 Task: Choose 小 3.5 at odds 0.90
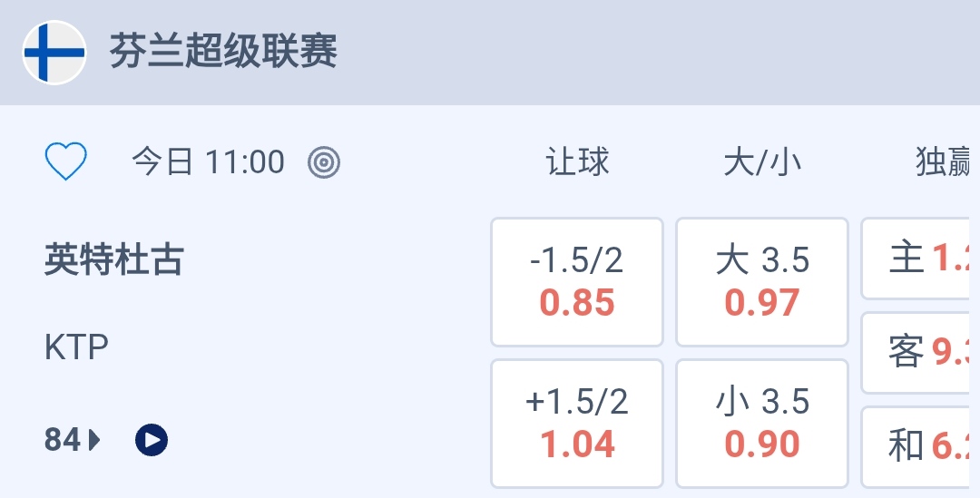(x=762, y=424)
